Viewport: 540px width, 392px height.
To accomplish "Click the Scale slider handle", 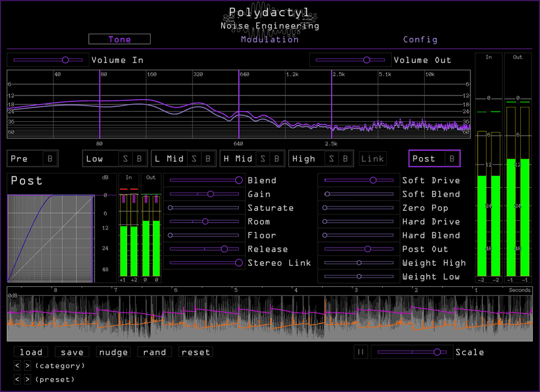I will pos(437,352).
